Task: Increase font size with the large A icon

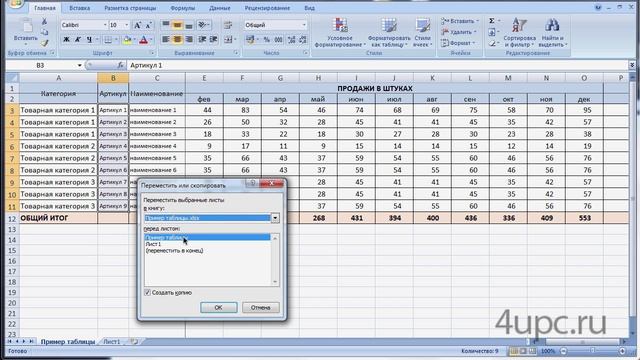Action: point(138,25)
